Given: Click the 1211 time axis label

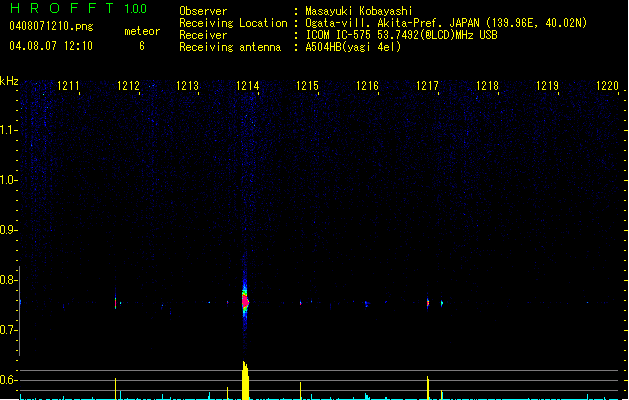Looking at the screenshot, I should click(68, 86).
